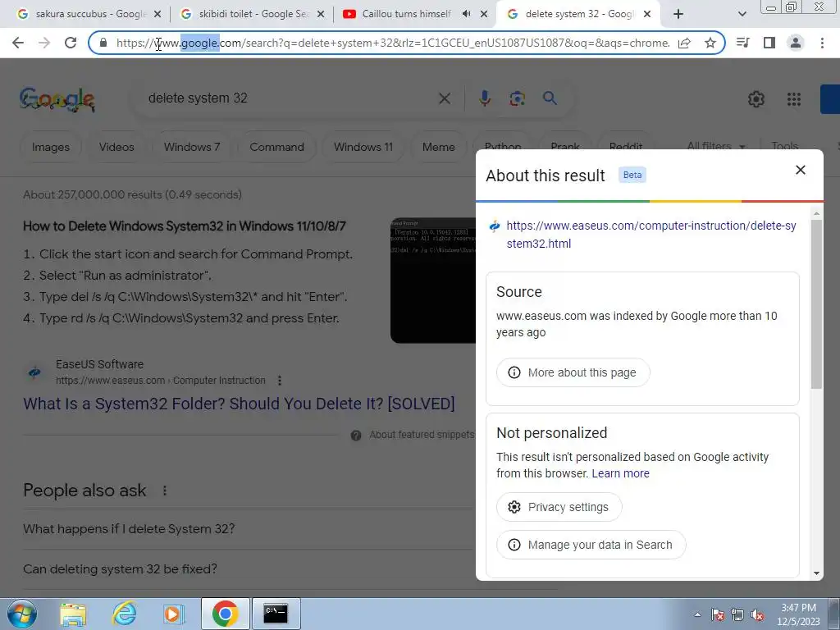This screenshot has width=840, height=630.
Task: Start voice search with microphone
Action: tap(484, 98)
